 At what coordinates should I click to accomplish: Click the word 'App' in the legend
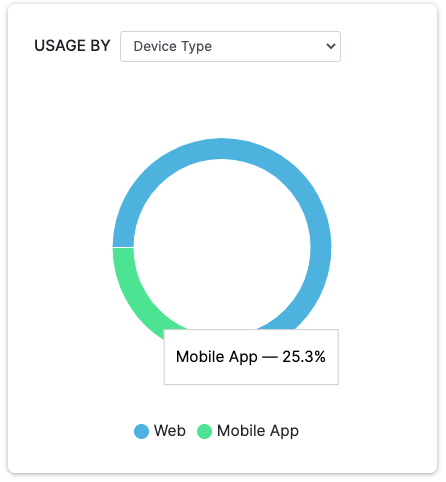pyautogui.click(x=284, y=432)
